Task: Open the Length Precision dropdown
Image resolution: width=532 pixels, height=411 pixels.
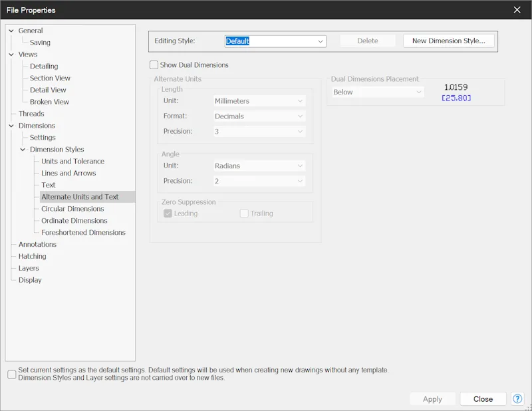Action: [259, 131]
